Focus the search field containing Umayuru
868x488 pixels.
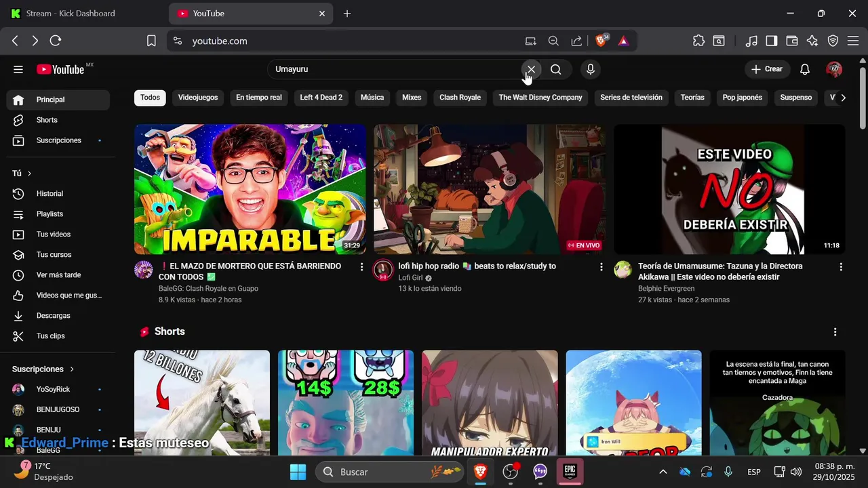(395, 69)
